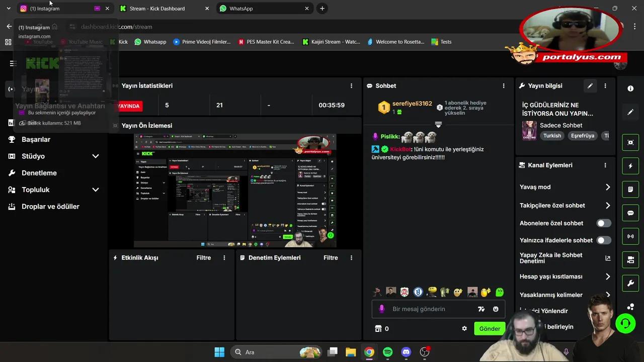Click the green-bordered wrench icon
This screenshot has width=644, height=362.
pos(630,283)
